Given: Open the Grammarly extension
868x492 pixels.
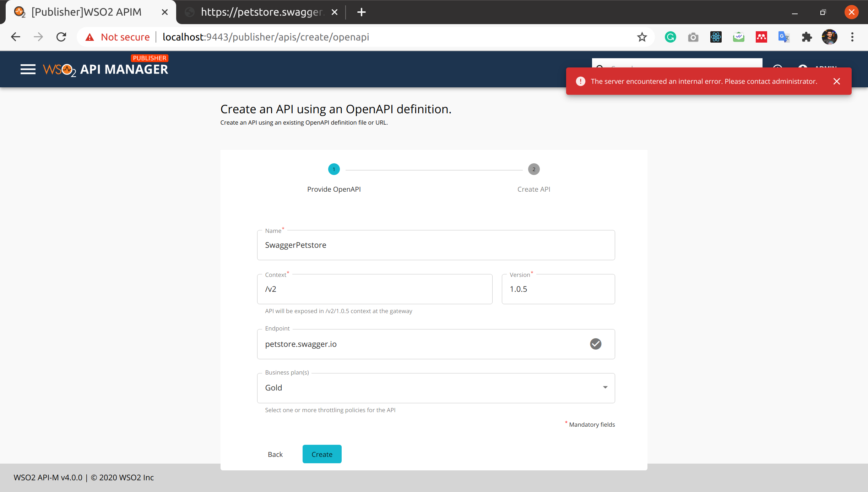Looking at the screenshot, I should 670,37.
